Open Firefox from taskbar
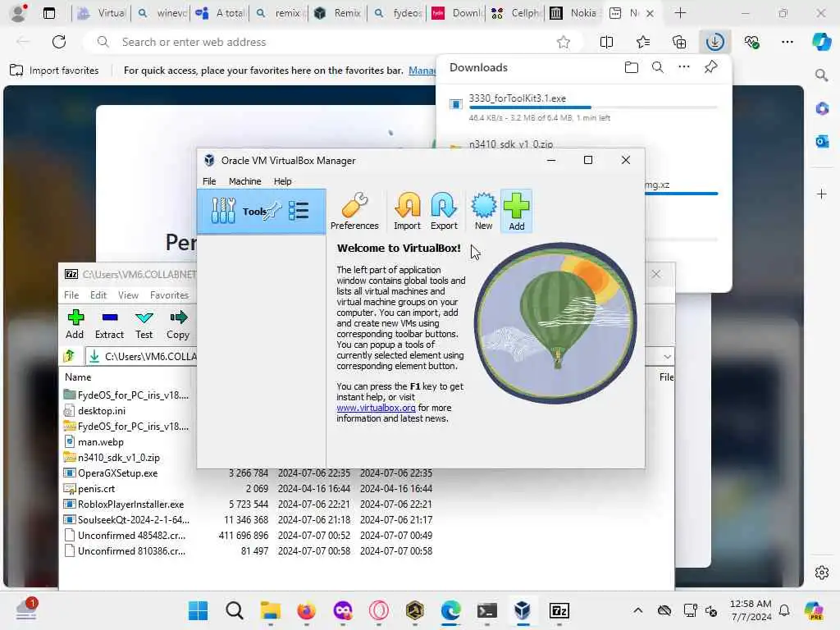The image size is (840, 630). click(307, 610)
